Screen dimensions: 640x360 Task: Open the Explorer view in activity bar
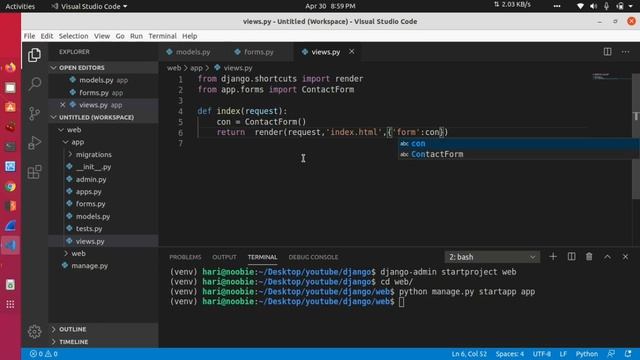click(34, 55)
